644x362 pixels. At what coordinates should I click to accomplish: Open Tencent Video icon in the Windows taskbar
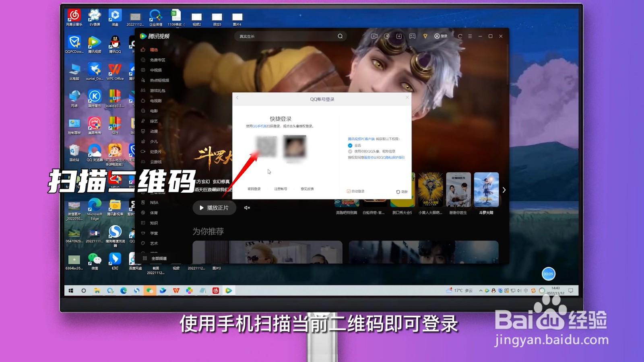pyautogui.click(x=229, y=290)
